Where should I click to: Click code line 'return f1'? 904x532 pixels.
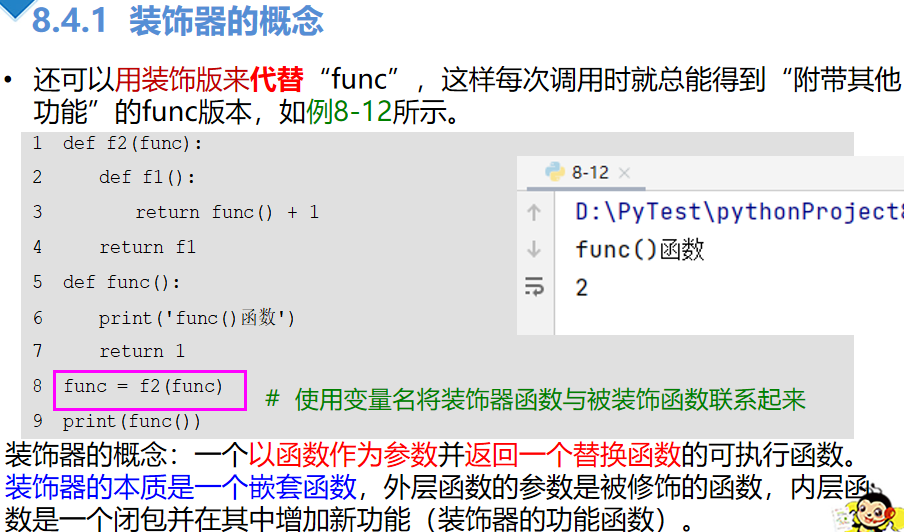148,247
